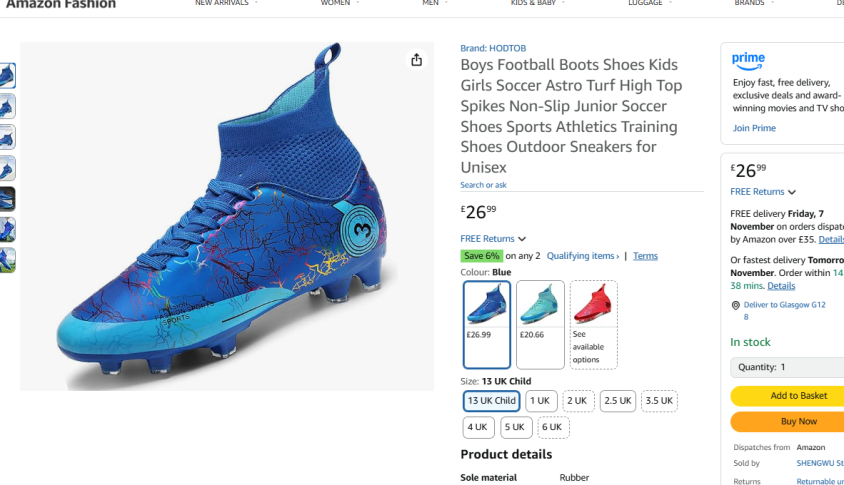Click the delivery location pin icon
The width and height of the screenshot is (844, 485).
click(x=735, y=305)
